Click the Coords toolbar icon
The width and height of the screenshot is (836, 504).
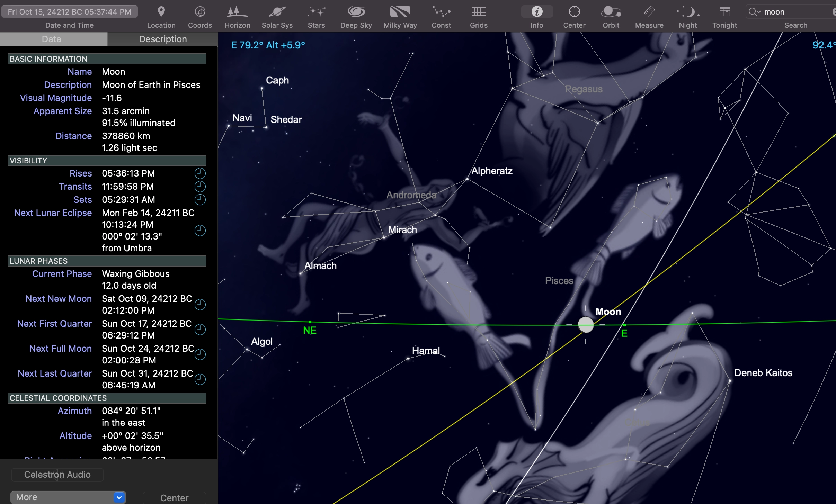pyautogui.click(x=200, y=12)
